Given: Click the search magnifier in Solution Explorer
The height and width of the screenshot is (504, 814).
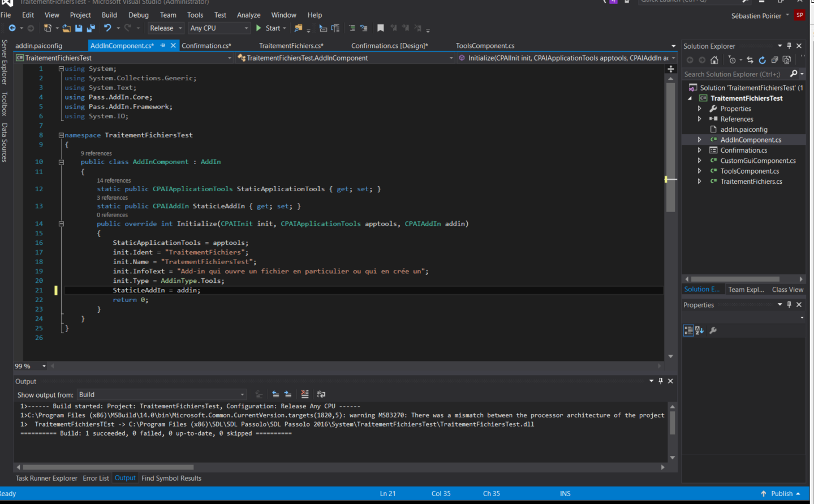Looking at the screenshot, I should 794,74.
